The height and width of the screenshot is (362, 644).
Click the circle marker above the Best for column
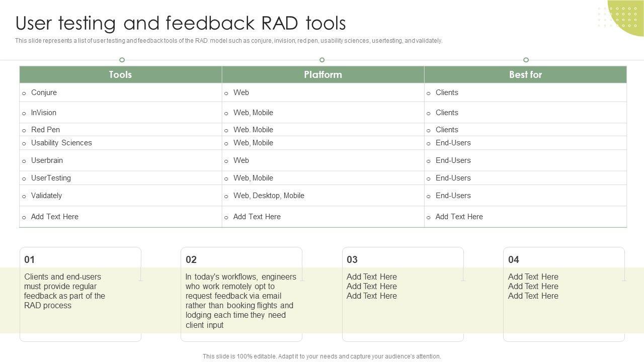pyautogui.click(x=526, y=60)
